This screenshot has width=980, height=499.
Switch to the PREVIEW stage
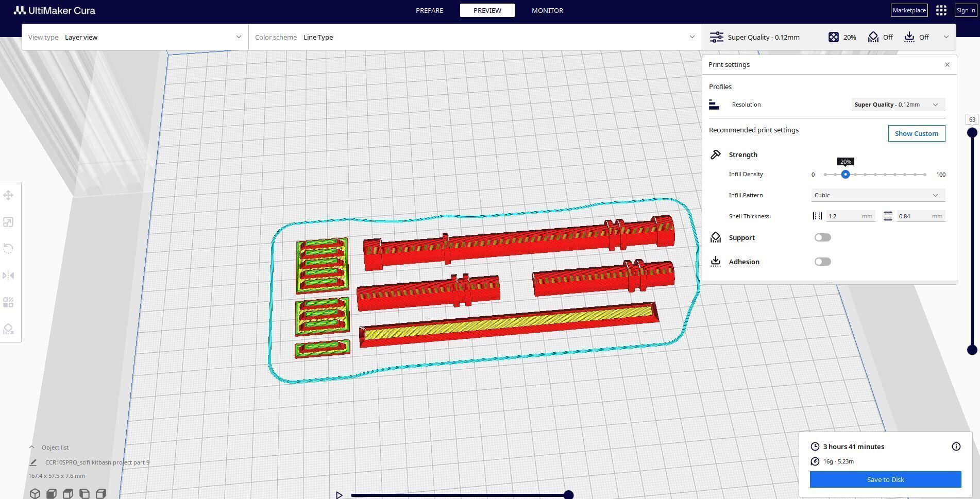click(x=487, y=10)
